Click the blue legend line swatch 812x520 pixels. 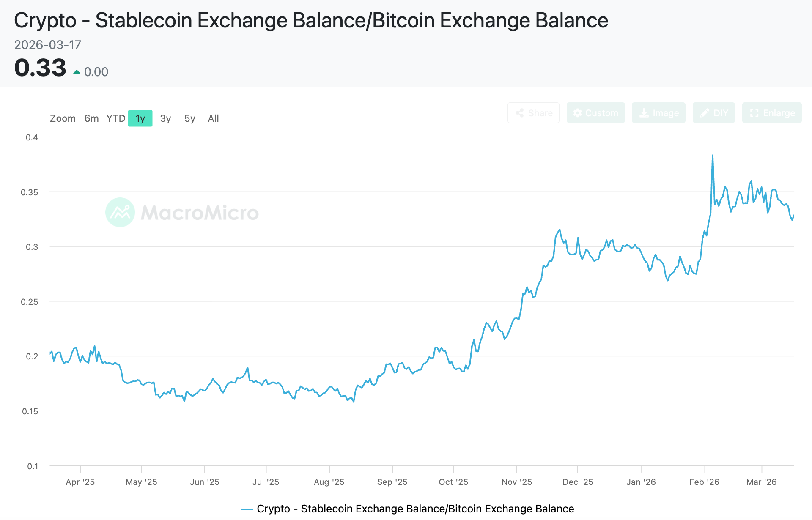[x=247, y=509]
